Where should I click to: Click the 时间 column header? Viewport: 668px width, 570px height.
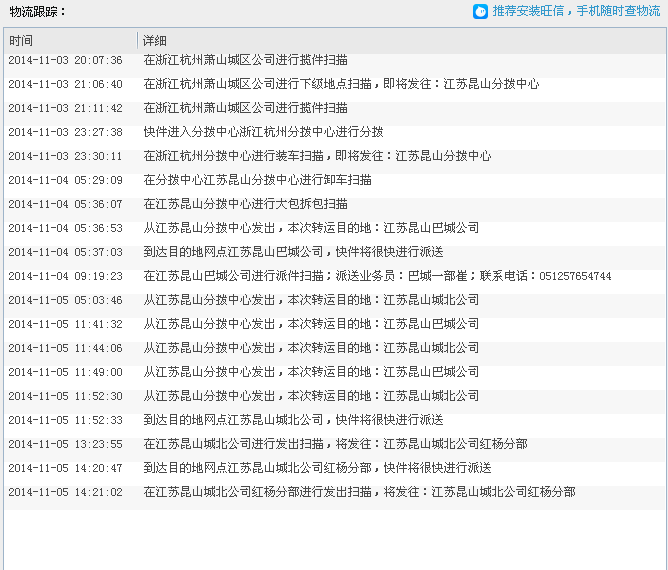point(21,41)
